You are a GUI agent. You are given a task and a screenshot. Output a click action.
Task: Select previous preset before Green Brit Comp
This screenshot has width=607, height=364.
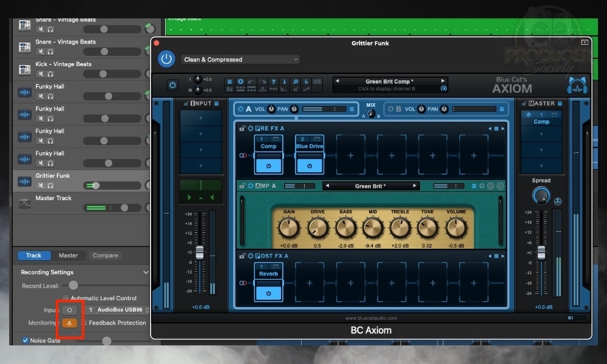click(x=337, y=81)
